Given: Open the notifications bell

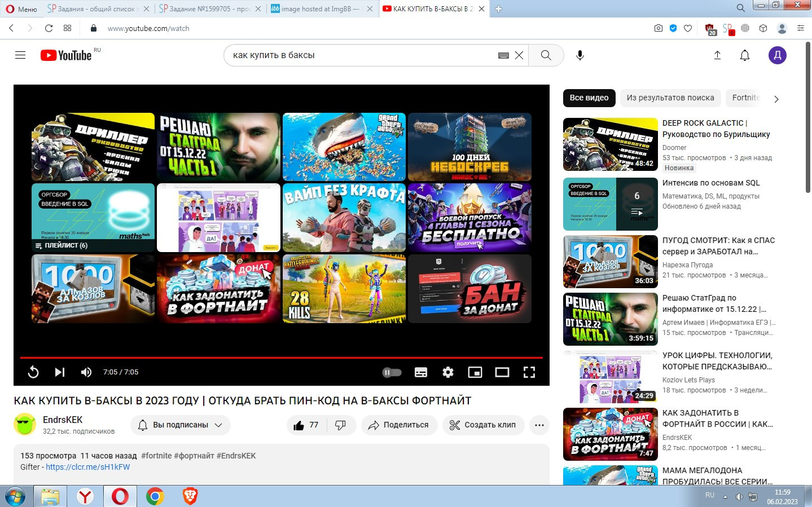Looking at the screenshot, I should click(x=745, y=55).
